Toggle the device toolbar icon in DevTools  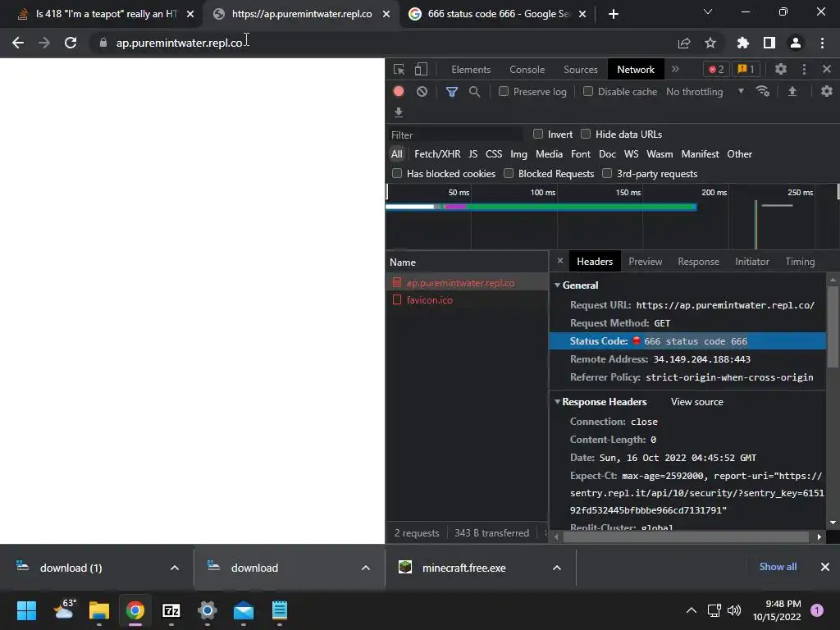click(x=421, y=69)
